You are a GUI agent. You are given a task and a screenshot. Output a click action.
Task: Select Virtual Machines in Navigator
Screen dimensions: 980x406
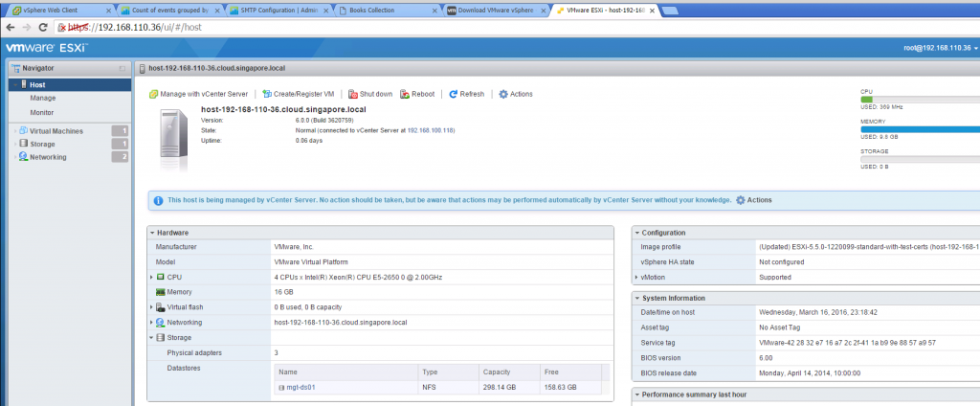[x=56, y=131]
